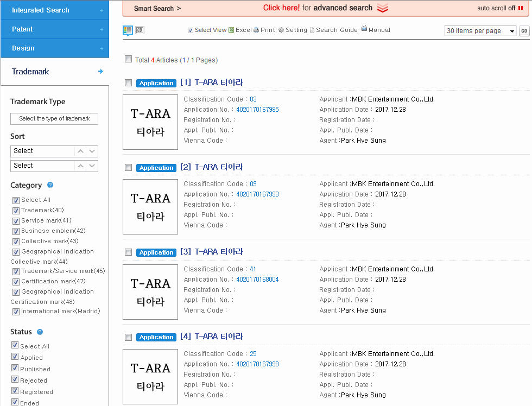Image resolution: width=532 pixels, height=406 pixels.
Task: Uncheck Rejected status checkbox
Action: [15, 379]
